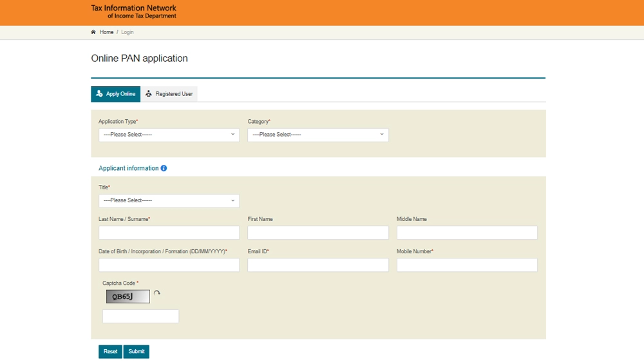Click into the First Name field
Viewport: 644px width, 364px height.
pos(317,233)
